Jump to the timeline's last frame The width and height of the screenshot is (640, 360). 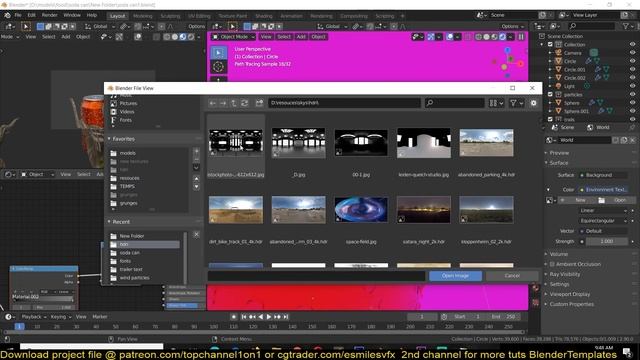coord(286,317)
